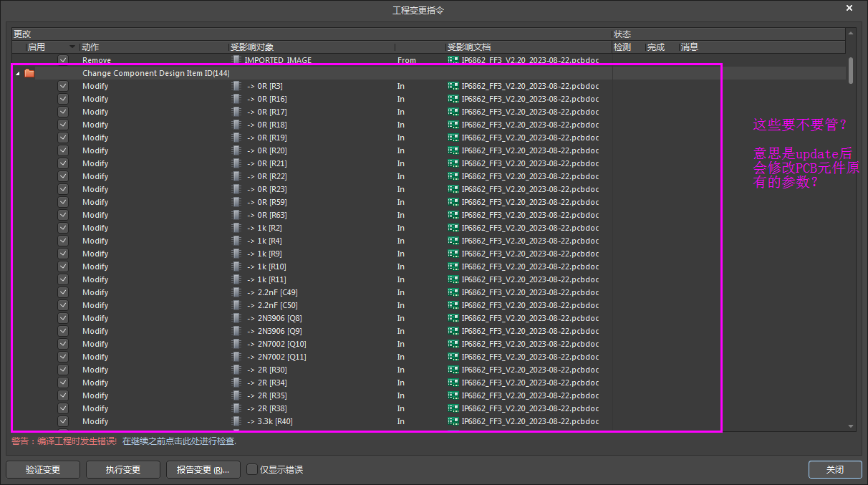Viewport: 868px width, 485px height.
Task: Click the vertical scrollbar thumb
Action: pyautogui.click(x=851, y=70)
